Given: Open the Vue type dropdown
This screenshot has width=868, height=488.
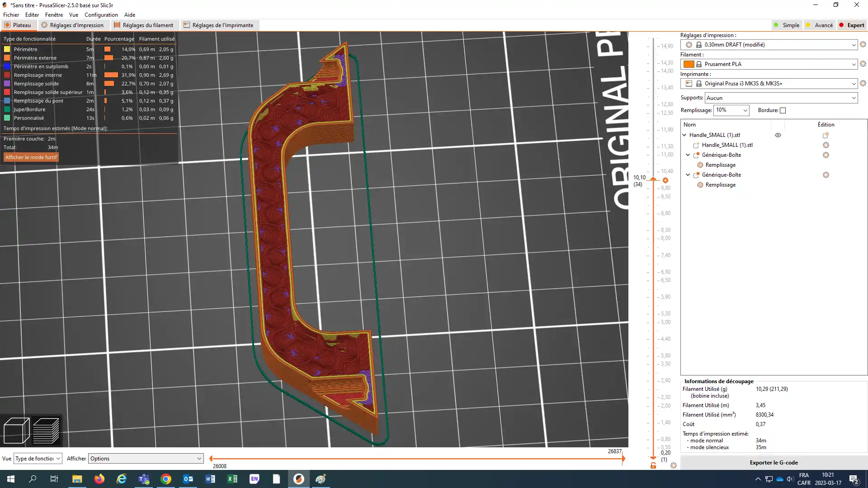Looking at the screenshot, I should 38,459.
